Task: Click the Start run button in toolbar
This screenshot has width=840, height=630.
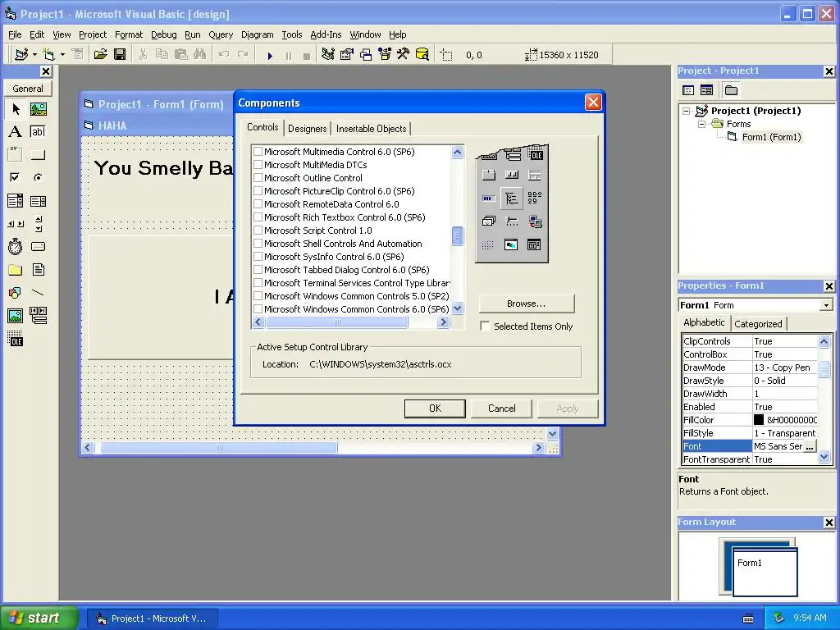Action: [270, 55]
